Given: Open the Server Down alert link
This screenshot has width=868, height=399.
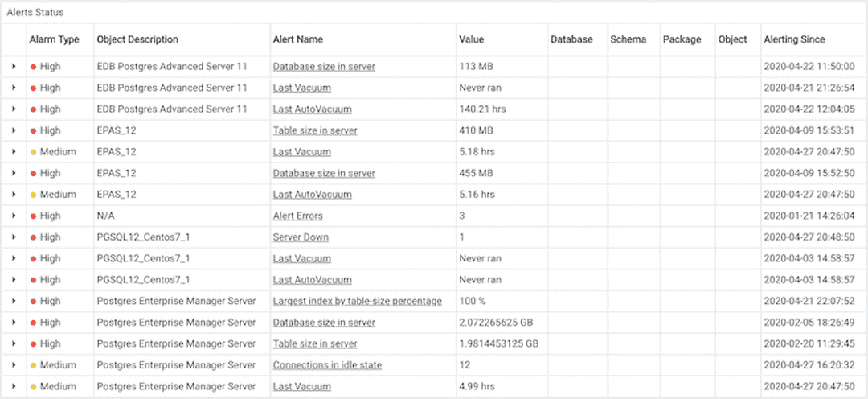Looking at the screenshot, I should coord(301,237).
